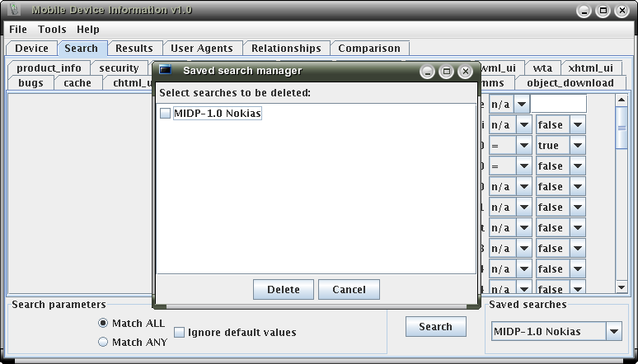Close the Mobile Device Information window
The width and height of the screenshot is (638, 364).
click(x=623, y=12)
